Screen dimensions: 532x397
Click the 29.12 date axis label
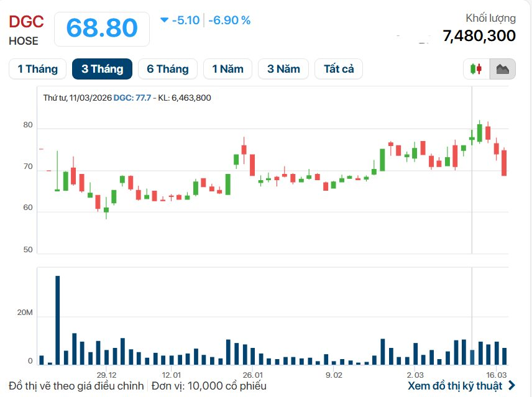[106, 375]
